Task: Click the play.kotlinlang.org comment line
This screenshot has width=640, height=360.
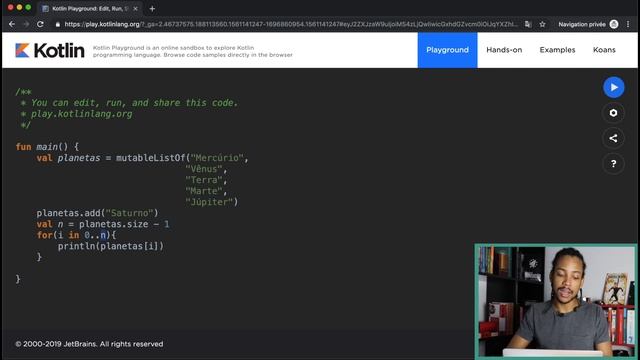Action: (x=82, y=114)
